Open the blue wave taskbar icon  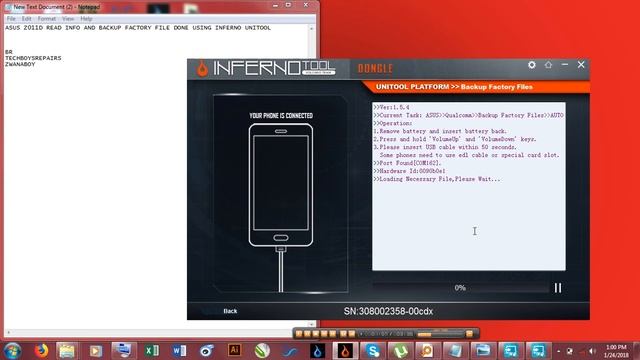pyautogui.click(x=290, y=351)
